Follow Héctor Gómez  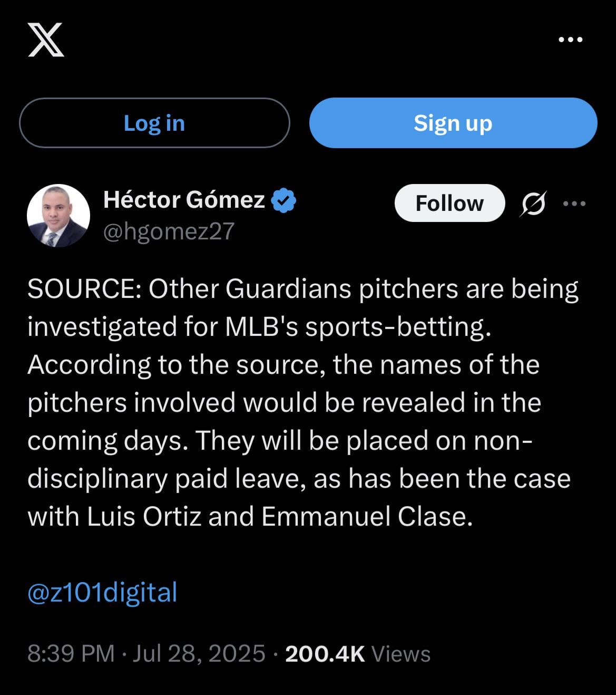pos(449,203)
